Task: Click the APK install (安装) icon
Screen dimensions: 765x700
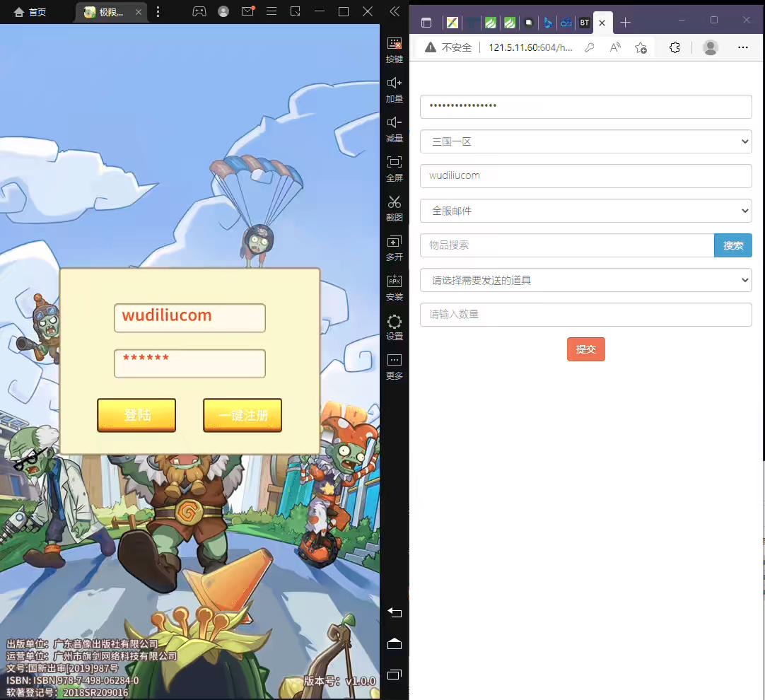Action: (x=395, y=287)
